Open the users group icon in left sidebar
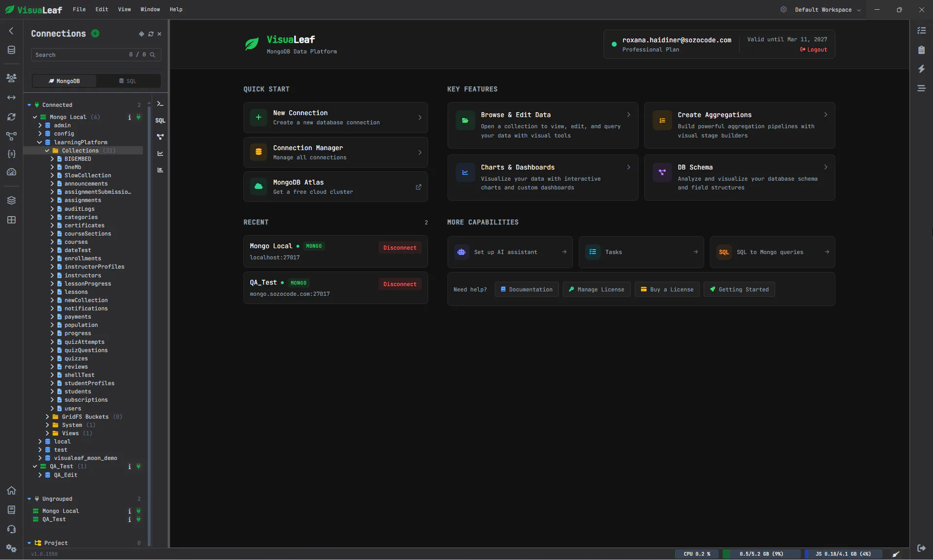This screenshot has height=560, width=933. pyautogui.click(x=12, y=78)
